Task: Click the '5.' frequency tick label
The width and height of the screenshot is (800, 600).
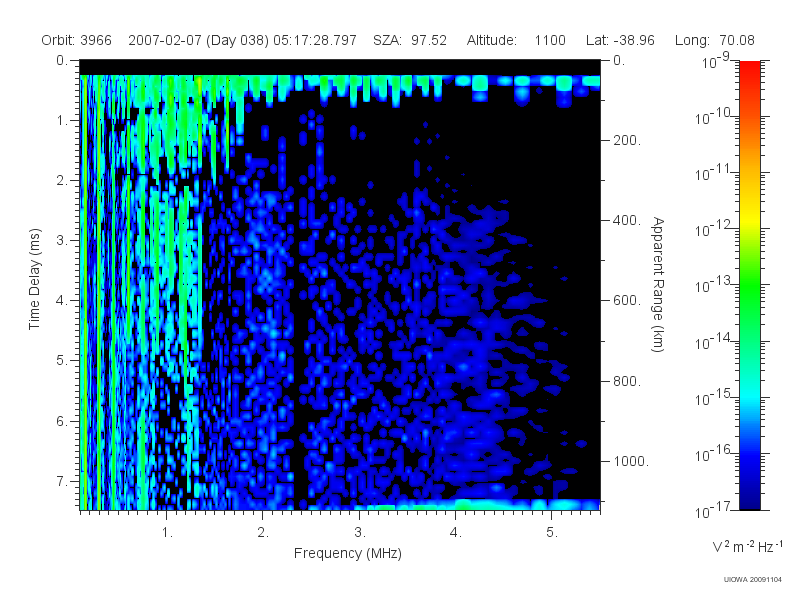Action: 552,533
